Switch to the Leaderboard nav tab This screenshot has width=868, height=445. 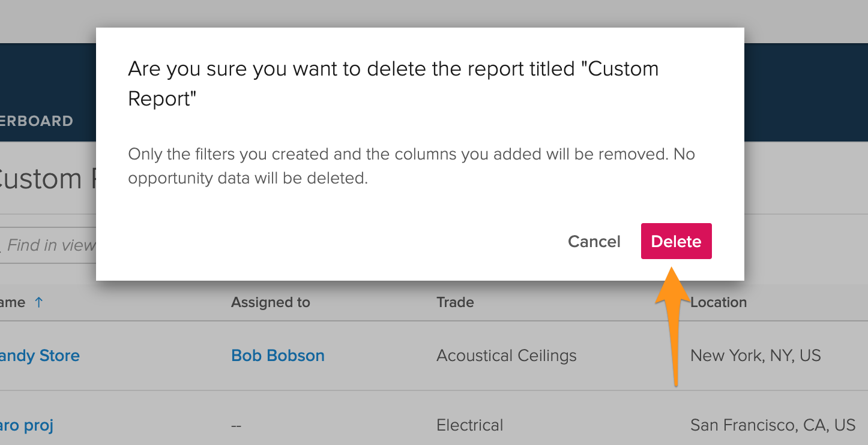tap(36, 121)
